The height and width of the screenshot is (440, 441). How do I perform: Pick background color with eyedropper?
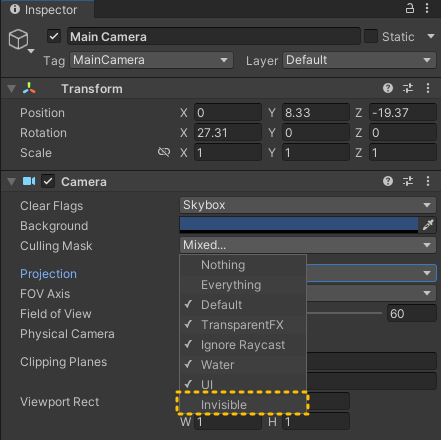428,225
